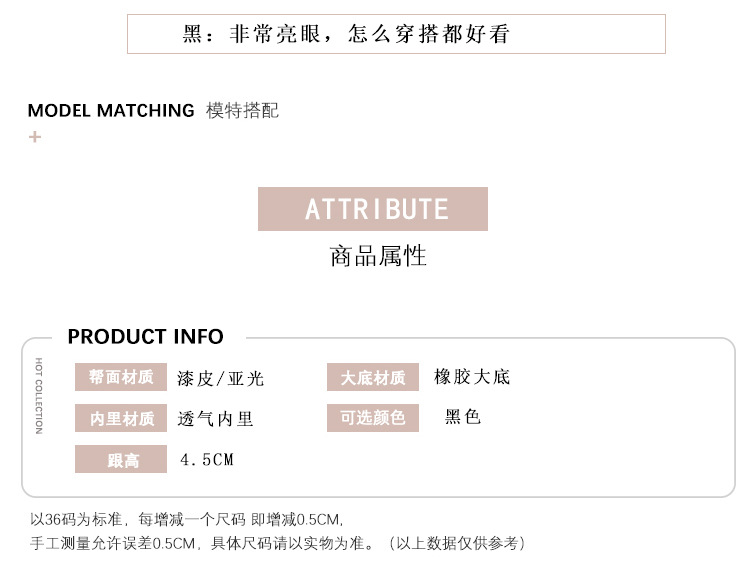Click the 4.5CM heel height value
Screen dimensions: 750x571
pos(207,460)
